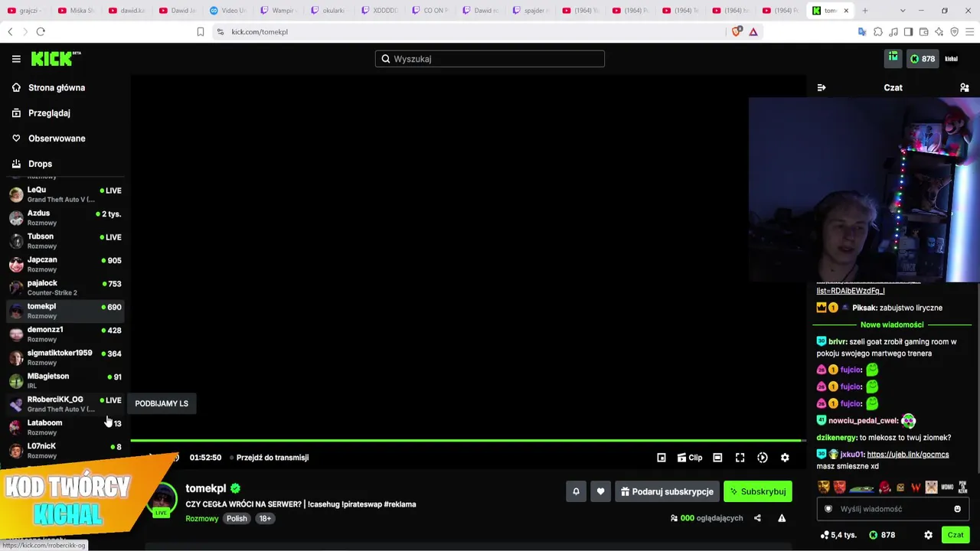
Task: Open the green shop icon in the header
Action: tap(893, 58)
